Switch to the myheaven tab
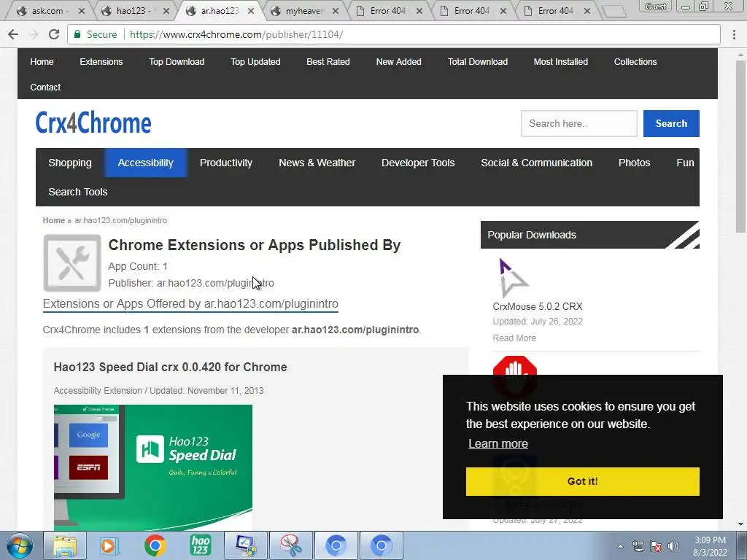The width and height of the screenshot is (747, 560). point(305,10)
